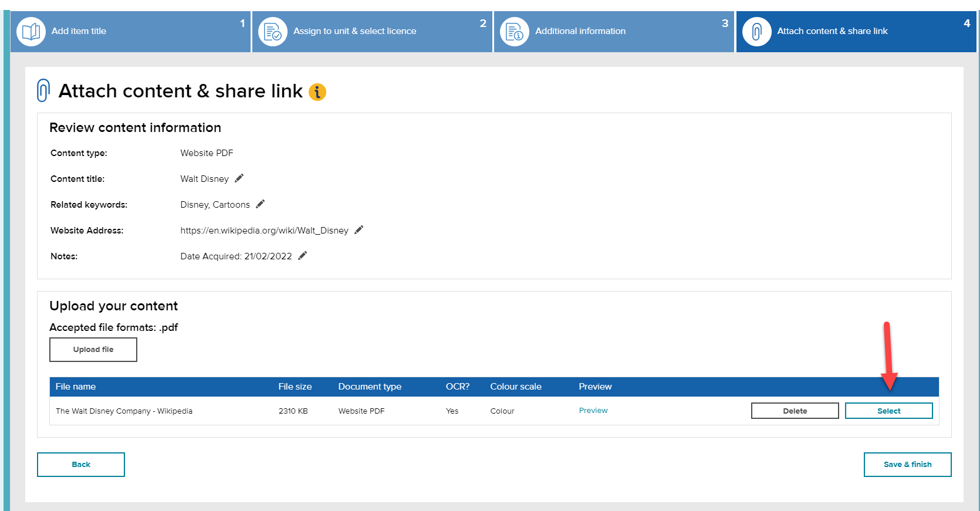The height and width of the screenshot is (511, 980).
Task: Click the File size column header
Action: (295, 387)
